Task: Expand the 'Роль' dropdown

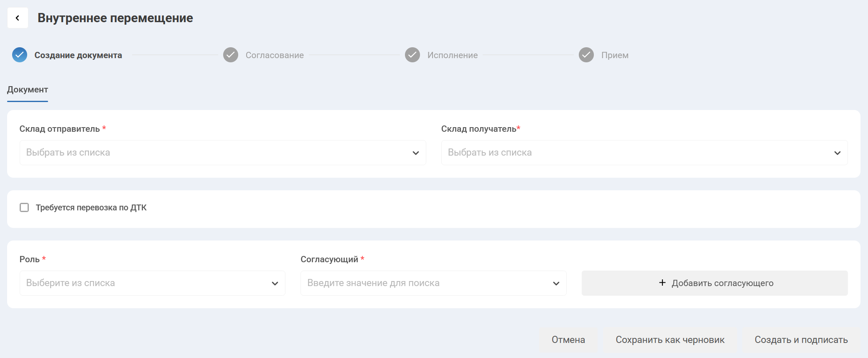Action: coord(152,283)
